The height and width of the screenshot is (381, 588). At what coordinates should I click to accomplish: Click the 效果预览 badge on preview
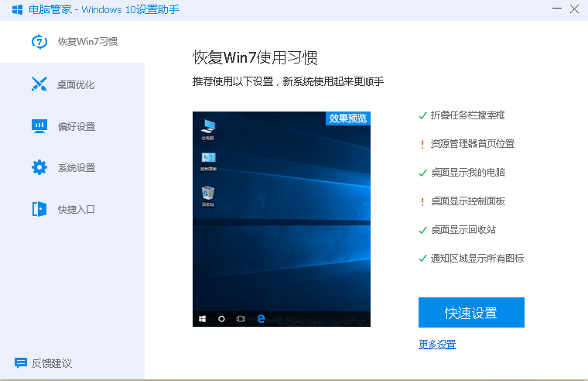click(x=348, y=118)
